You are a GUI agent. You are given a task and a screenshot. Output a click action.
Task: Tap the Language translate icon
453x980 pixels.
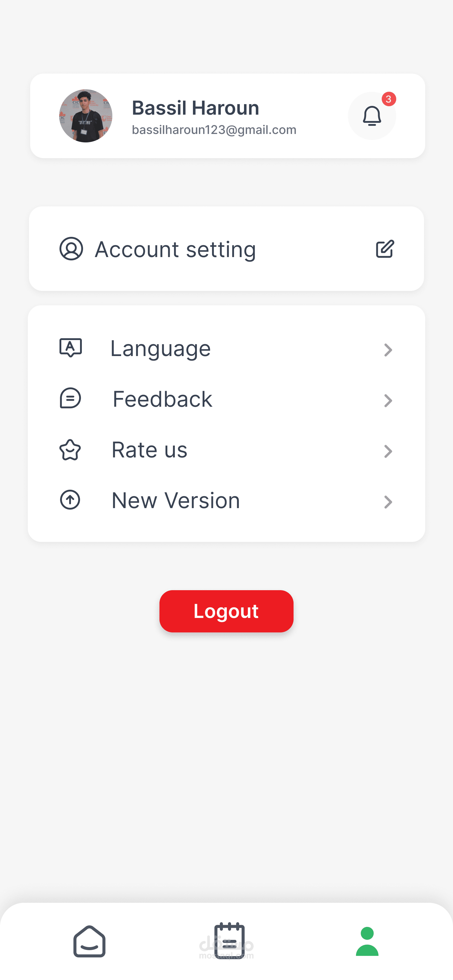70,348
